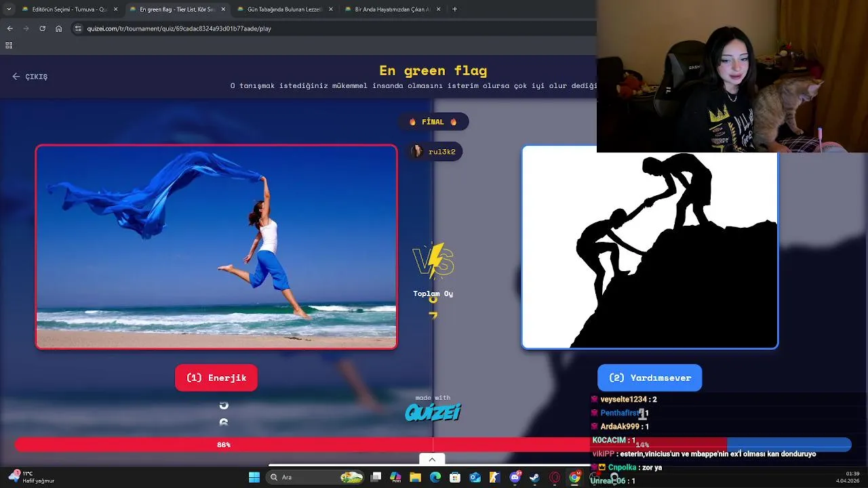Click the blue 14% vote bar segment
The width and height of the screenshot is (868, 488).
tap(789, 445)
